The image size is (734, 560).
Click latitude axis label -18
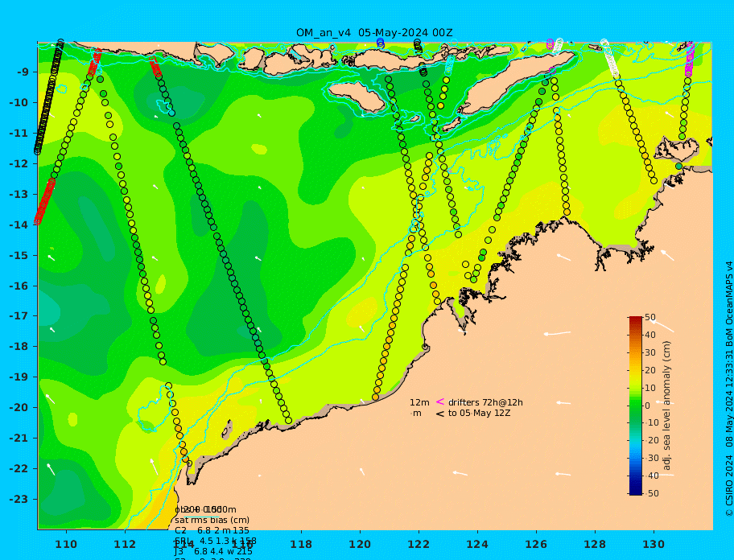(19, 347)
